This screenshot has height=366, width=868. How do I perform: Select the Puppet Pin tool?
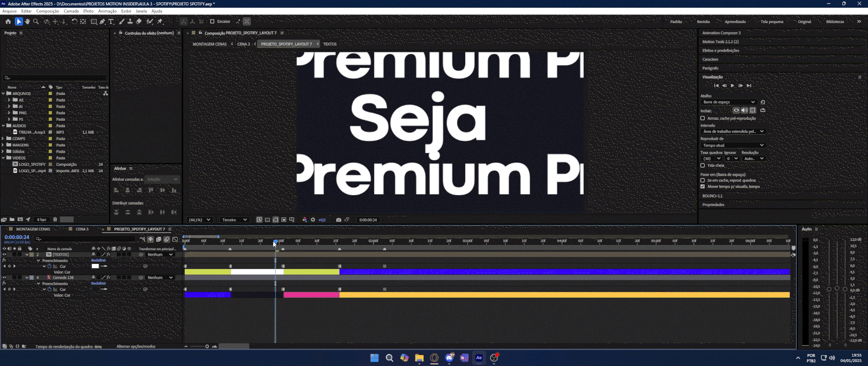160,21
